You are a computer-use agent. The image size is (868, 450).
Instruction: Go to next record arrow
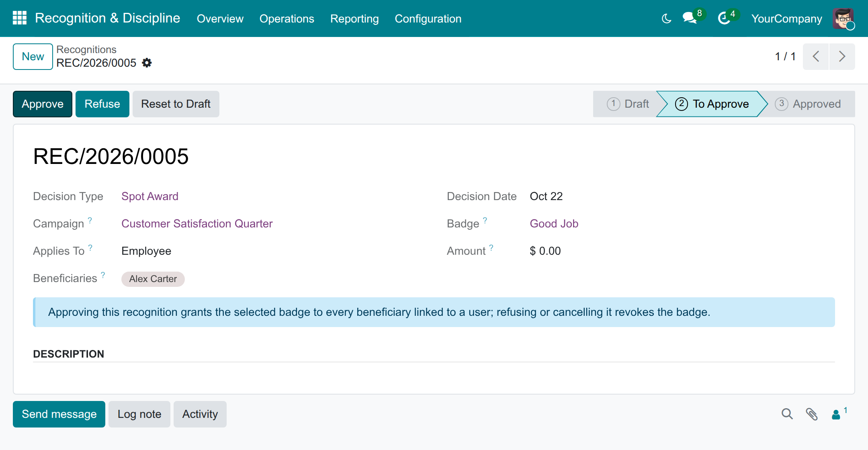coord(842,56)
